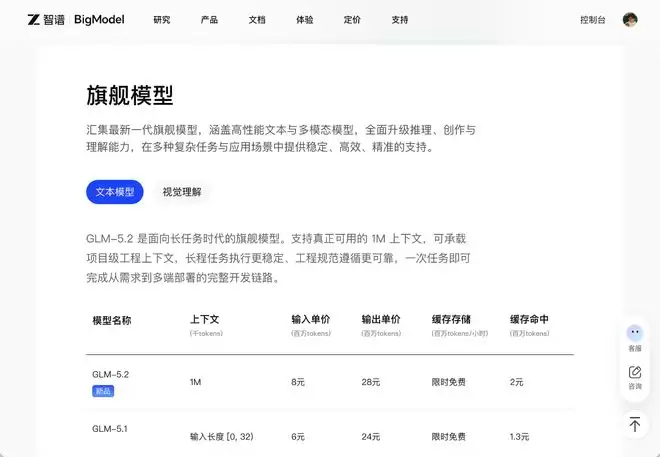This screenshot has height=457, width=660.
Task: Click the GLM-5.2 model name
Action: (x=110, y=375)
